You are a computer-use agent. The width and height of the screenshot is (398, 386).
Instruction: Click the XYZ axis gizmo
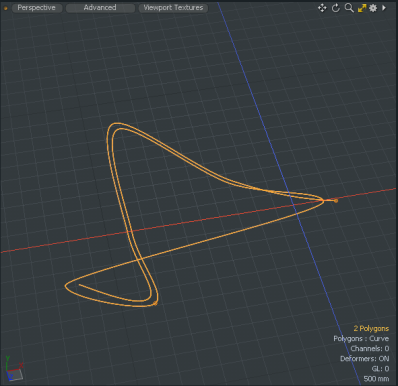(x=14, y=368)
